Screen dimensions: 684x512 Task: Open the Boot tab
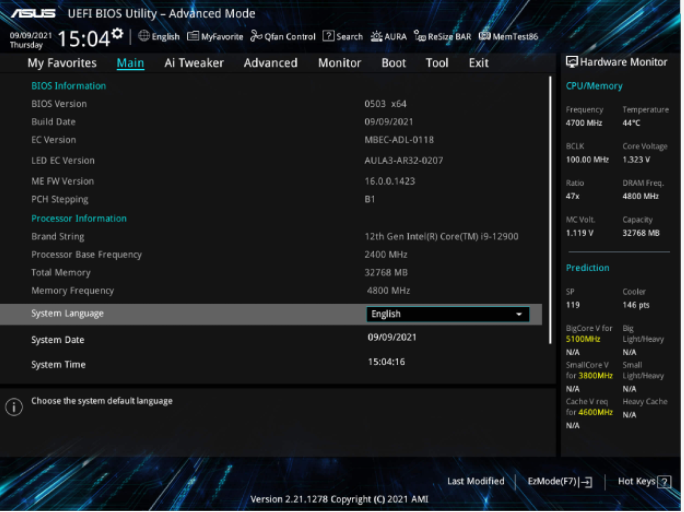(x=394, y=63)
